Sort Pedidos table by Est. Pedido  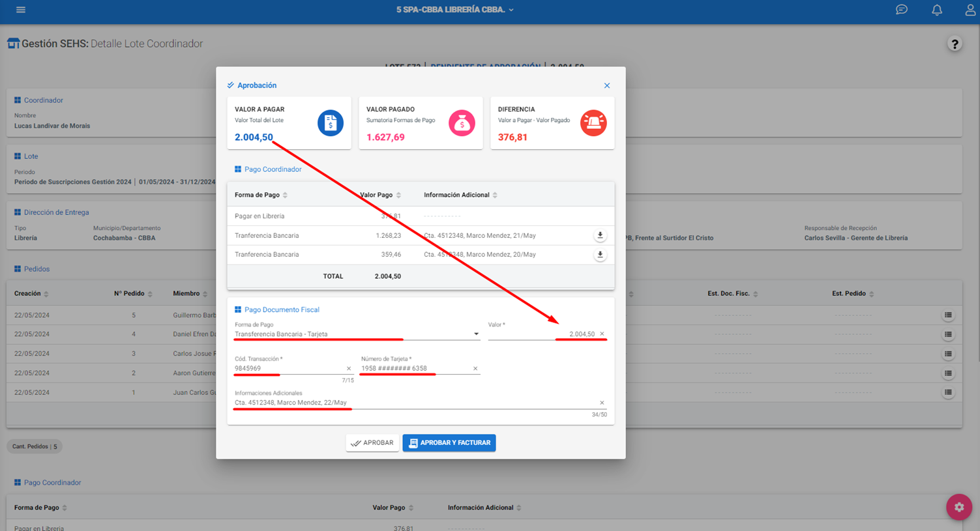[x=854, y=294]
